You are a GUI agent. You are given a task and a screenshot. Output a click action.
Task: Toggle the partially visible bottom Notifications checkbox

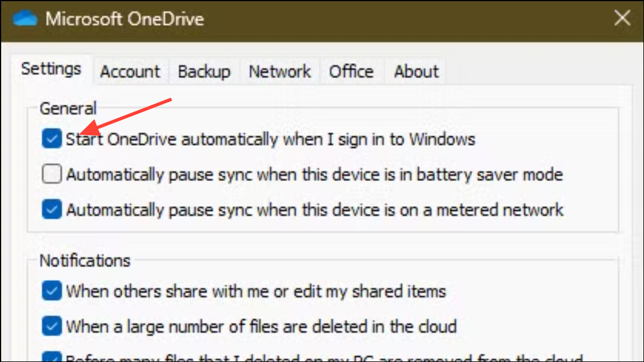coord(52,357)
